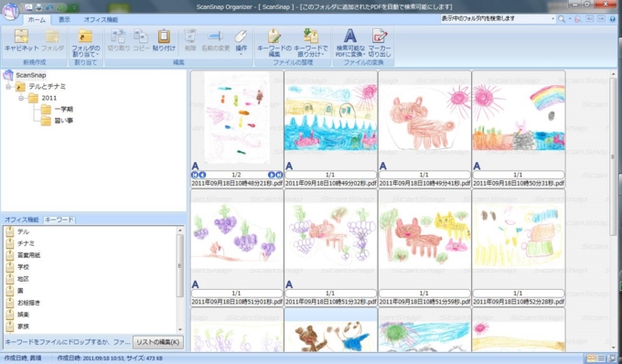The height and width of the screenshot is (364, 622).
Task: Select the 10時50分31秒.pdf rainbow thumbnail
Action: coord(519,119)
